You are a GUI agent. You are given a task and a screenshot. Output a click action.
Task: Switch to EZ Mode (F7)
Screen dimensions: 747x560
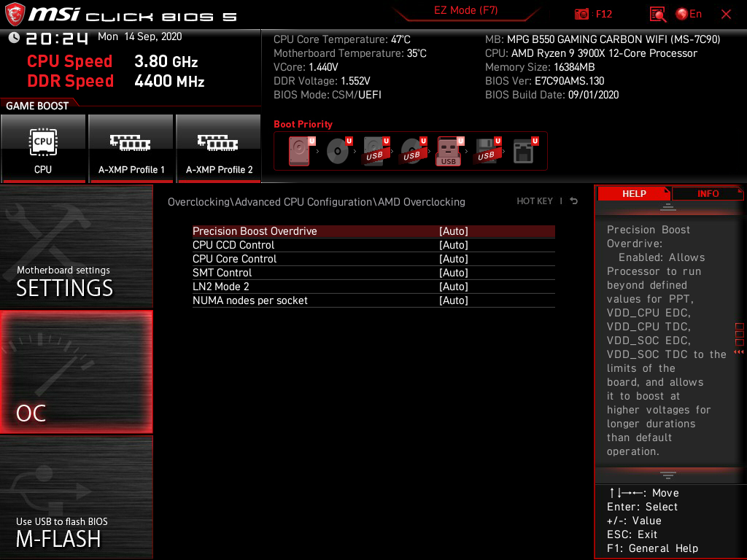[x=465, y=10]
